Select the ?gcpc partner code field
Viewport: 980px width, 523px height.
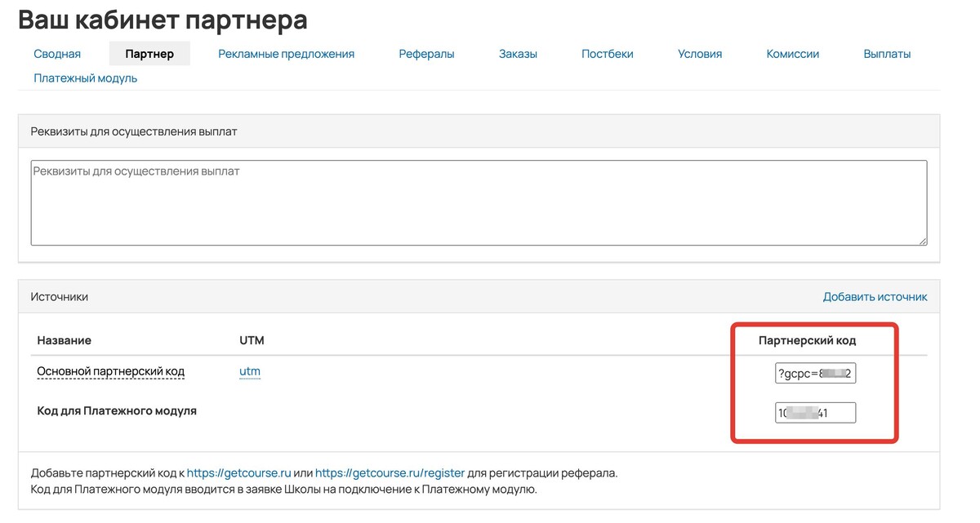815,373
